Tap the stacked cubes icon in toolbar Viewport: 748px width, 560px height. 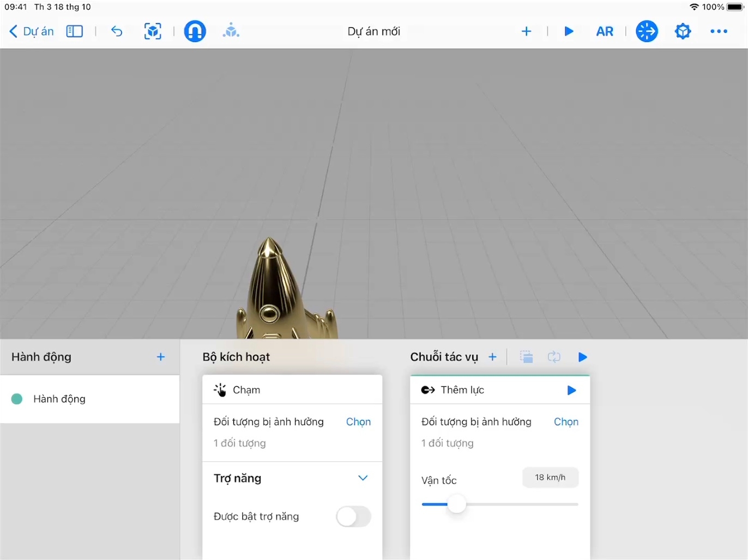pos(231,31)
